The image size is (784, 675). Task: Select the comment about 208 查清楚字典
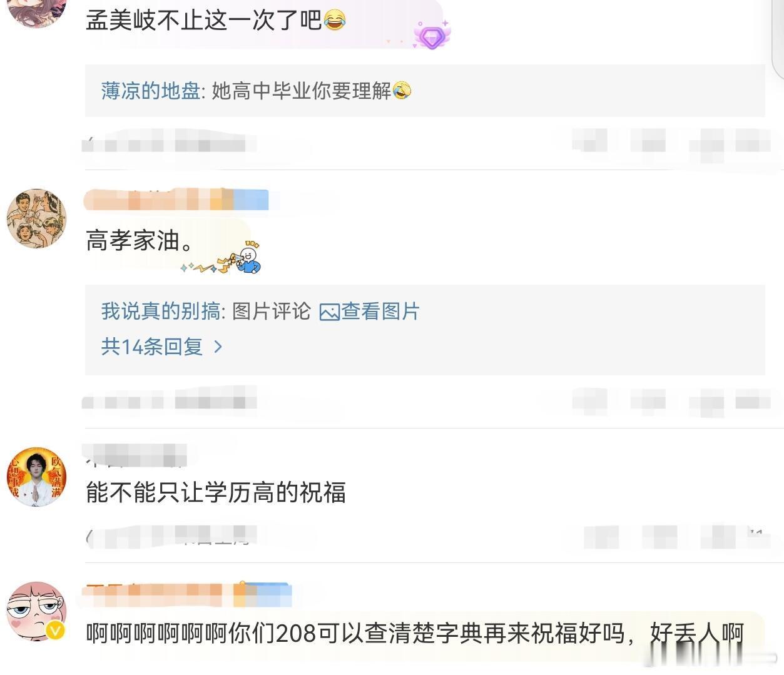coord(414,634)
